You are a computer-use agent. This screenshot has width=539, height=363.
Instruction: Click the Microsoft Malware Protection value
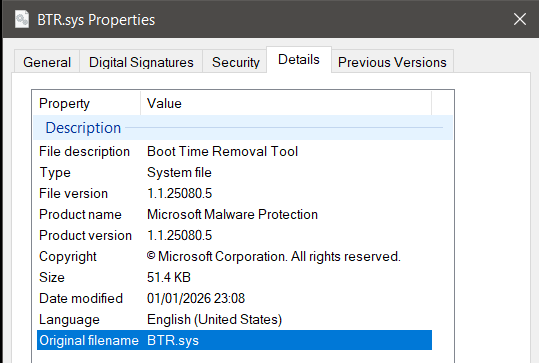tap(232, 214)
